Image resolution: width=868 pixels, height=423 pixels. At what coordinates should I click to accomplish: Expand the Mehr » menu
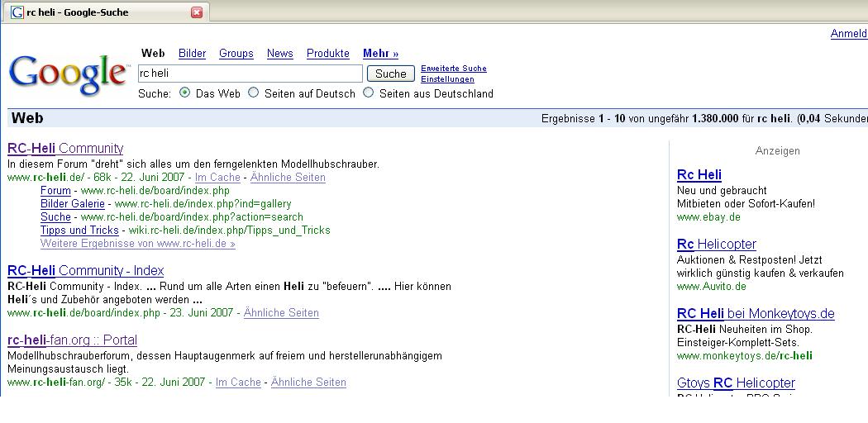tap(380, 54)
